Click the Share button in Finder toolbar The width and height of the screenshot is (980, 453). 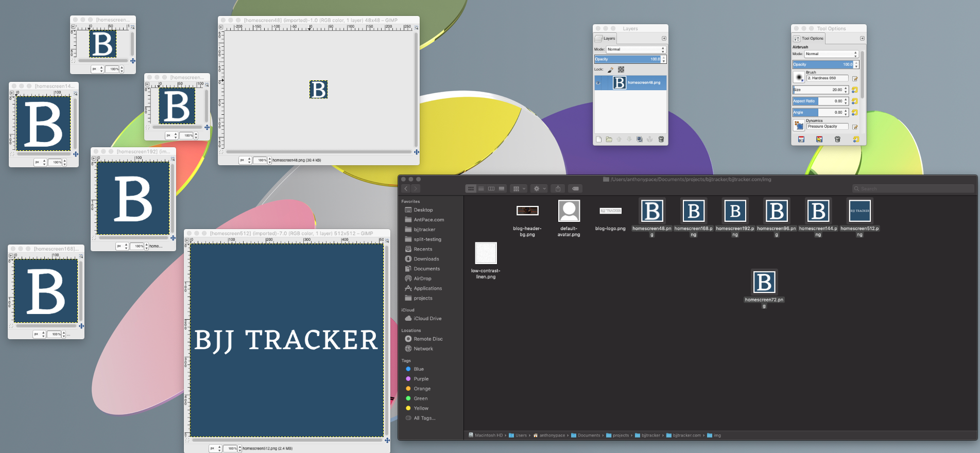coord(558,189)
